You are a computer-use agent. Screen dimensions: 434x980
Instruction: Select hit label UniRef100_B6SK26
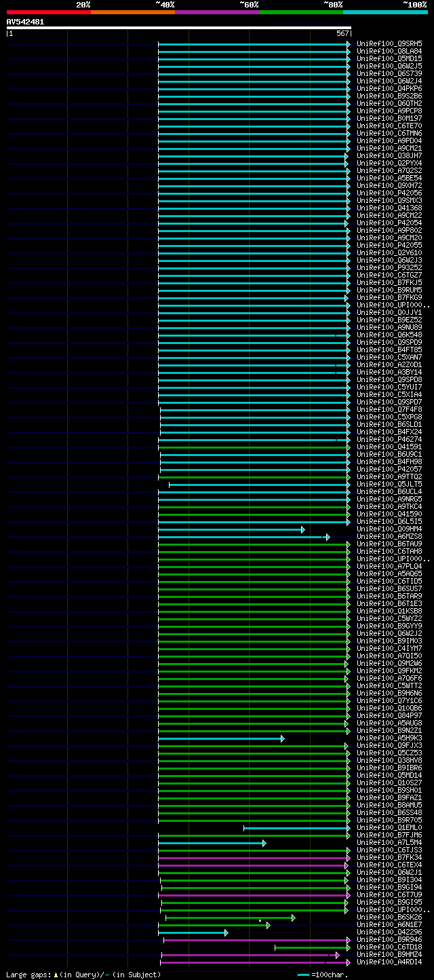[389, 917]
